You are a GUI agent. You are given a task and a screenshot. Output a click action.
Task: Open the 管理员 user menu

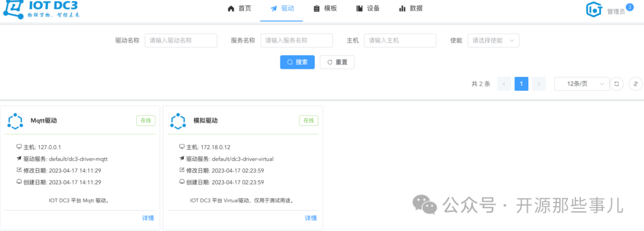[x=615, y=11]
